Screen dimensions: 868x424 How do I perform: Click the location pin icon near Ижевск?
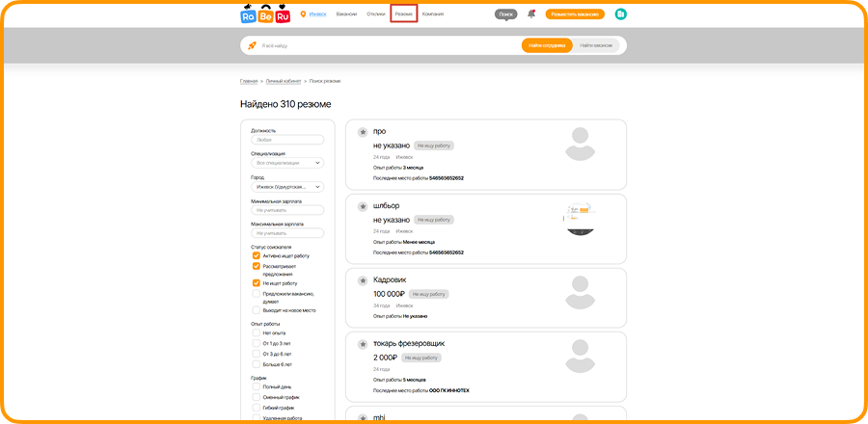[x=303, y=14]
